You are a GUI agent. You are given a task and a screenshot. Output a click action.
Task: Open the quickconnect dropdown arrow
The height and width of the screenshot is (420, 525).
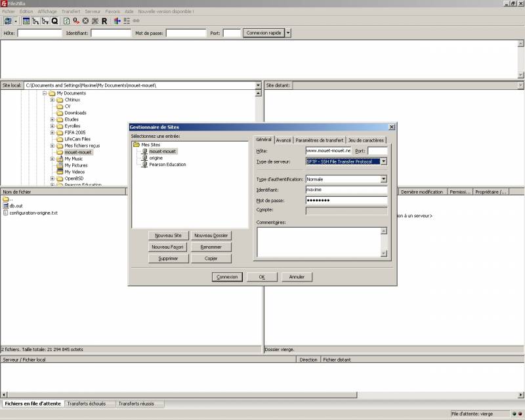[287, 33]
